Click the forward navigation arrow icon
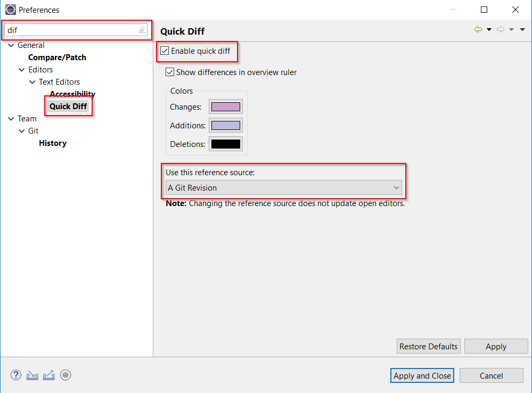This screenshot has height=393, width=532. pos(500,30)
